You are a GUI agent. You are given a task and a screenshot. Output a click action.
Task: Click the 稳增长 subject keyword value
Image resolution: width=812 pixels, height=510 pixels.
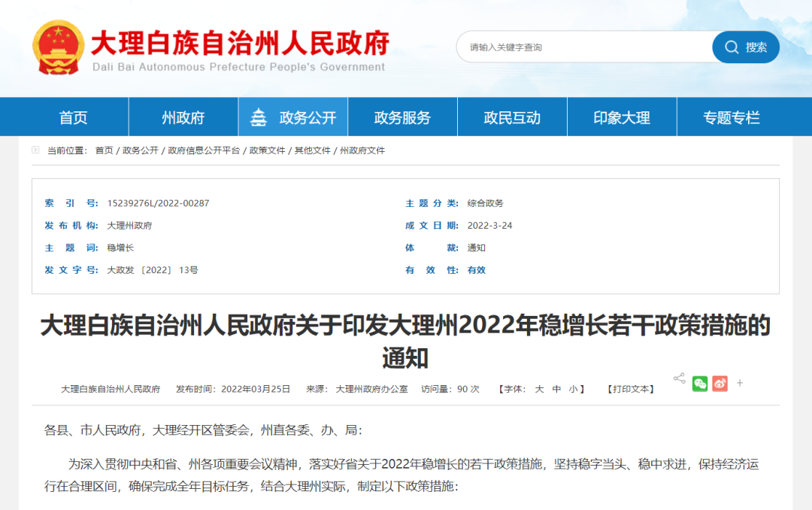coord(120,247)
